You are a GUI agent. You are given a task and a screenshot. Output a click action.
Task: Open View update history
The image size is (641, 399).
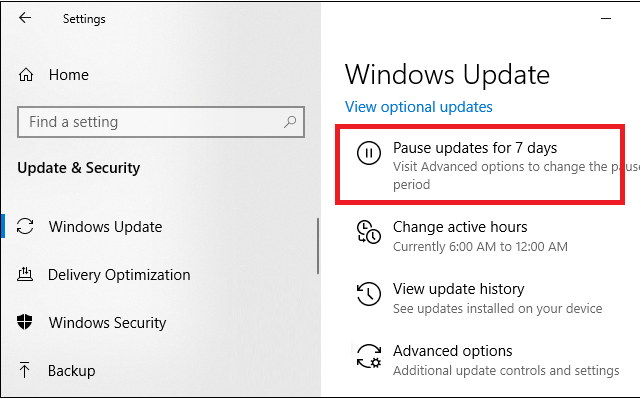[459, 289]
